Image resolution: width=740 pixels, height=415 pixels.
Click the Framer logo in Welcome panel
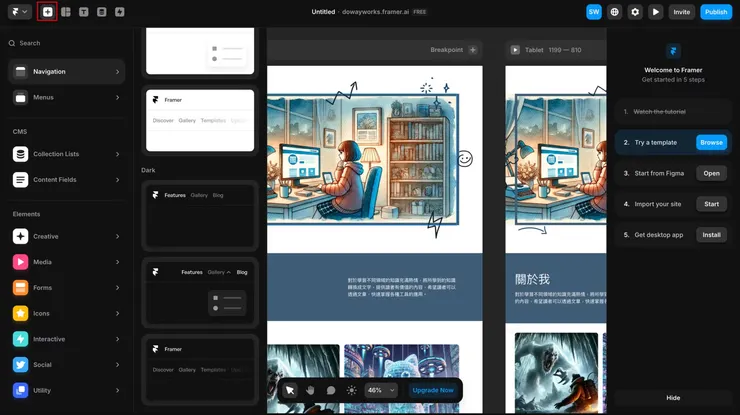click(673, 51)
